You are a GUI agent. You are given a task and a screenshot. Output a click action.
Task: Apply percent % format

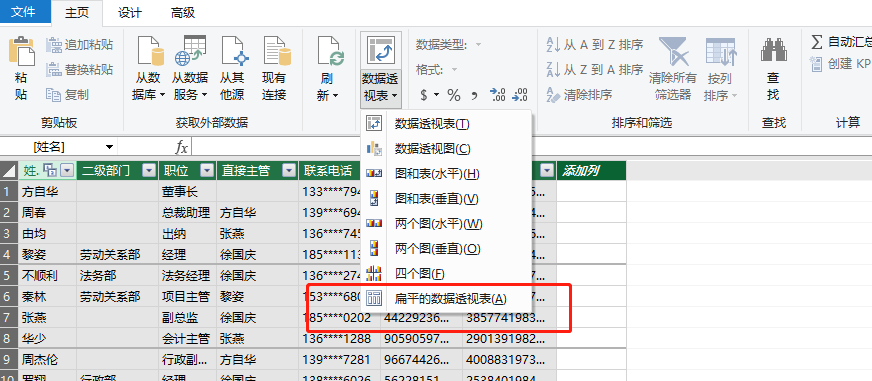(x=454, y=95)
